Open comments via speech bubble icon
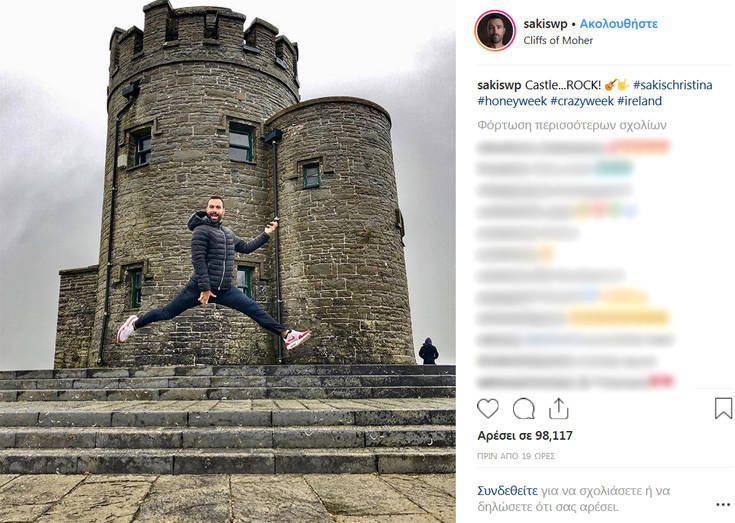Viewport: 735px width, 523px height. tap(524, 409)
